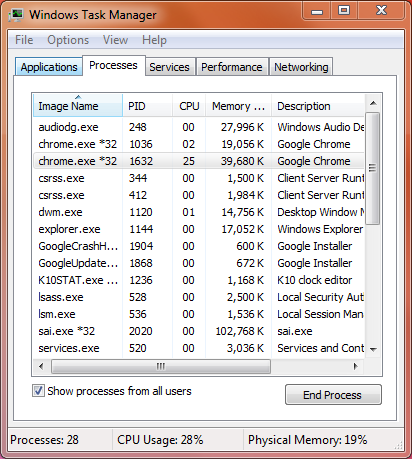412x459 pixels.
Task: Open the File menu
Action: [x=24, y=40]
